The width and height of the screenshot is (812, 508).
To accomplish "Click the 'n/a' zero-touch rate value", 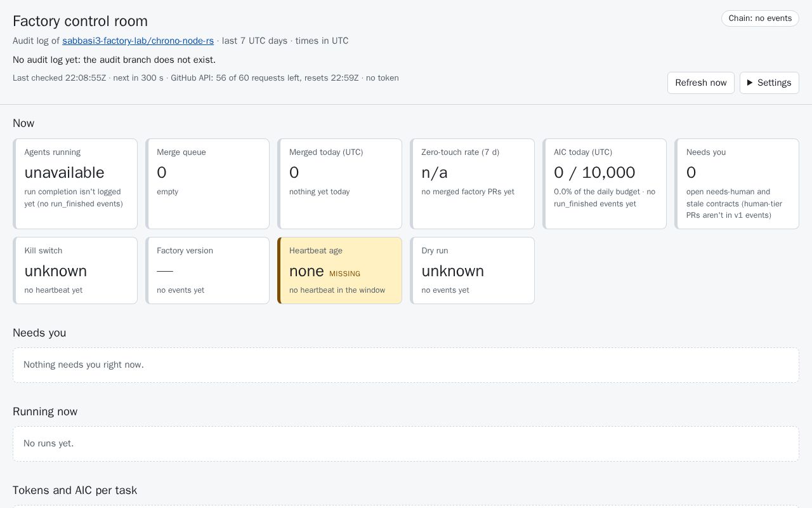I will pyautogui.click(x=435, y=173).
